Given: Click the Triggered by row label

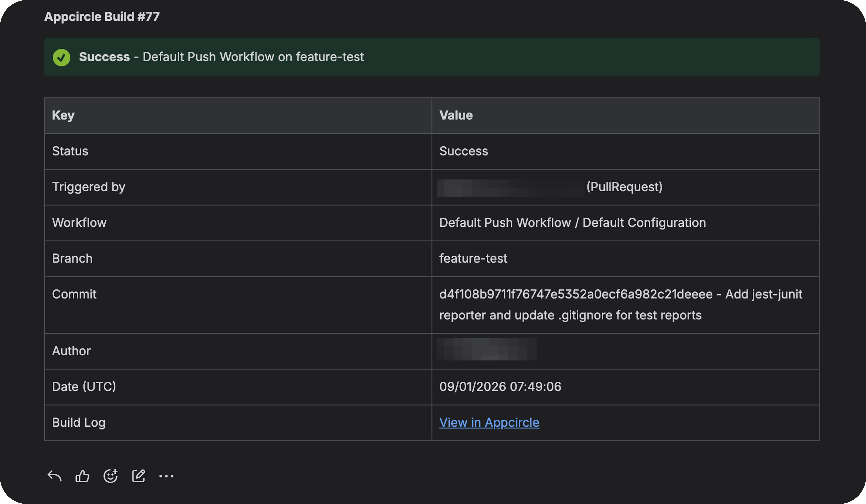Looking at the screenshot, I should click(89, 187).
